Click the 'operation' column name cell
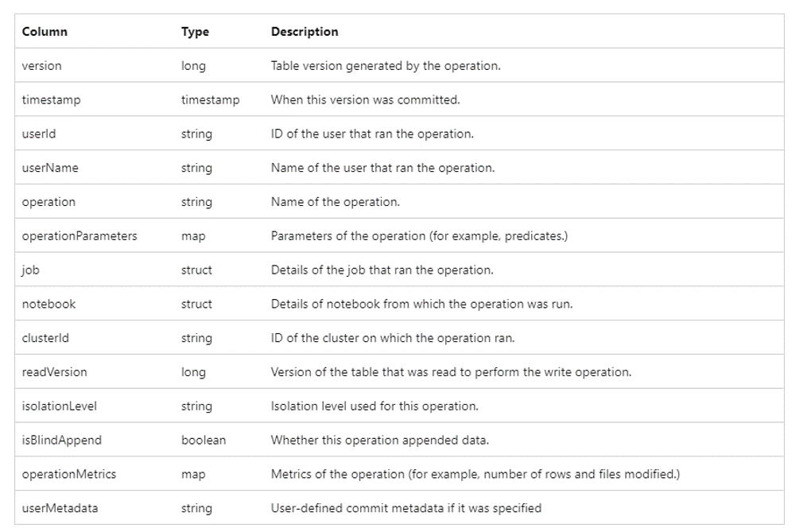The image size is (792, 532). (49, 202)
